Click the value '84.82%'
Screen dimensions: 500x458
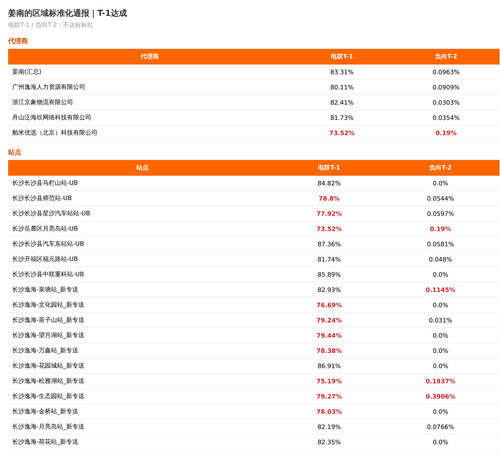[x=329, y=183]
